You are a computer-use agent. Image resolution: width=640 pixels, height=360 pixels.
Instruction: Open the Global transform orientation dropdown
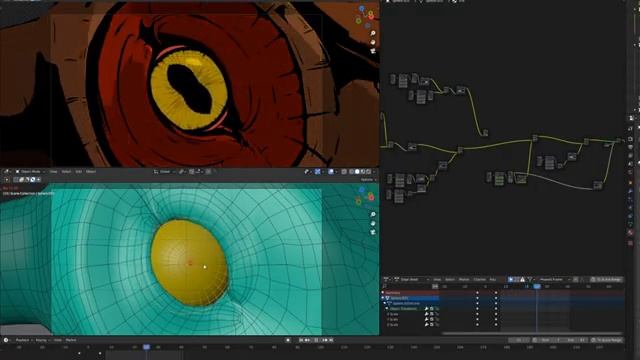click(x=164, y=171)
